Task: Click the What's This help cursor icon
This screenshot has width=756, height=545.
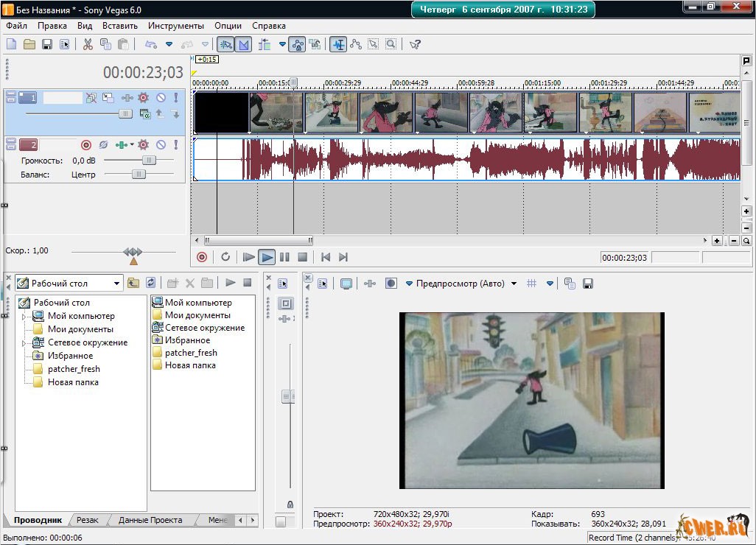Action: tap(415, 44)
